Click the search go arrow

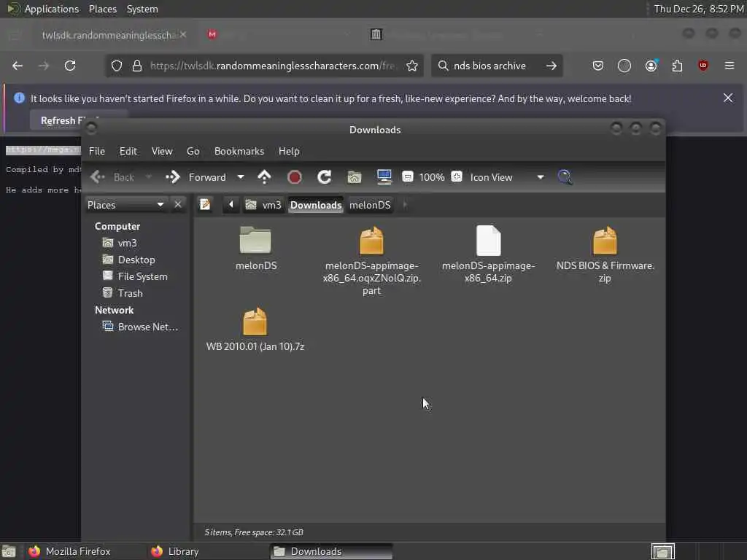(x=551, y=66)
